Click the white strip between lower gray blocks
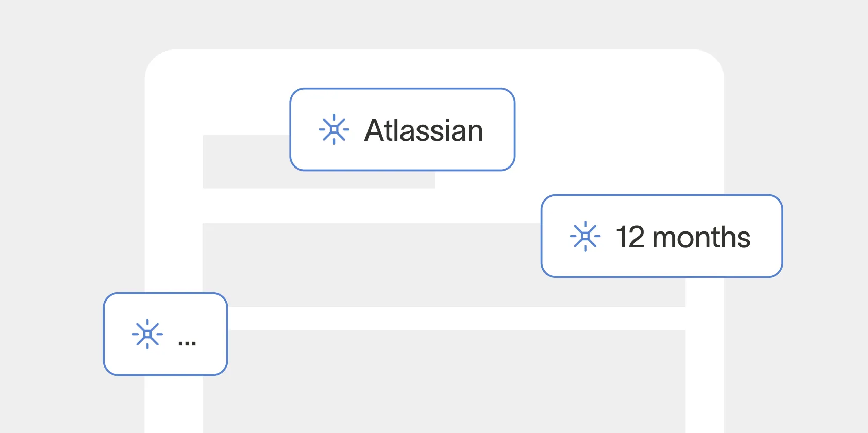 (x=454, y=318)
